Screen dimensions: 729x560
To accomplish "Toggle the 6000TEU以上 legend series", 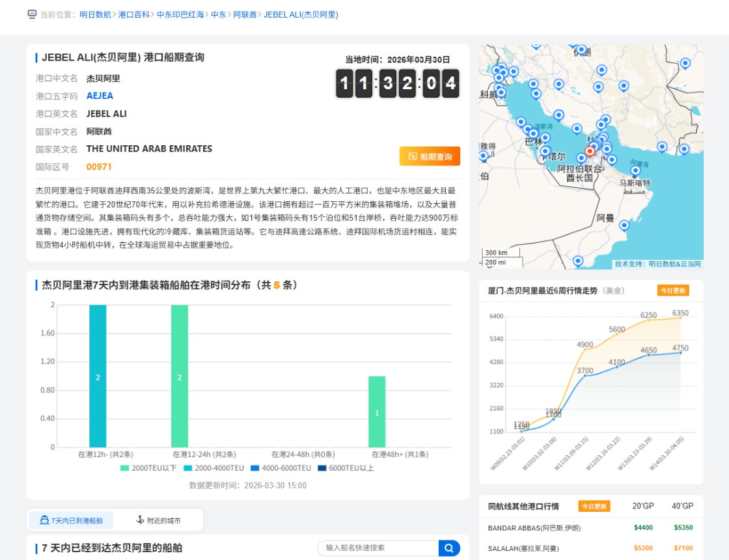I will pos(345,468).
